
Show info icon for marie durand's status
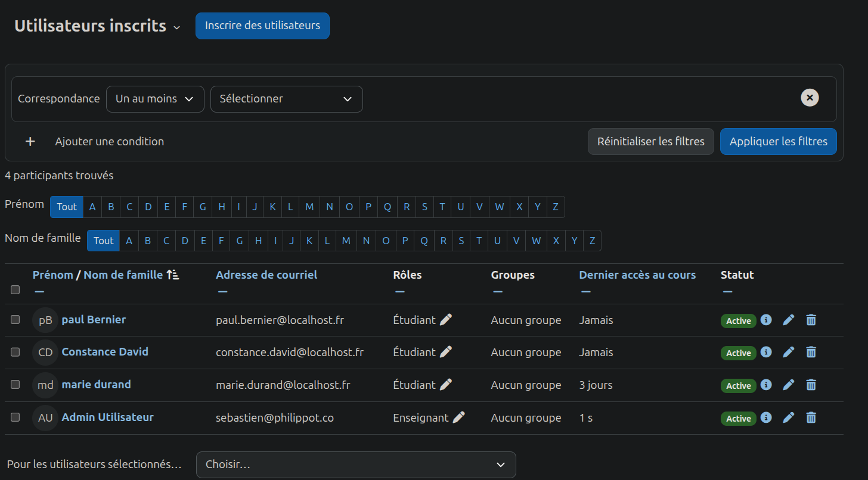point(767,385)
